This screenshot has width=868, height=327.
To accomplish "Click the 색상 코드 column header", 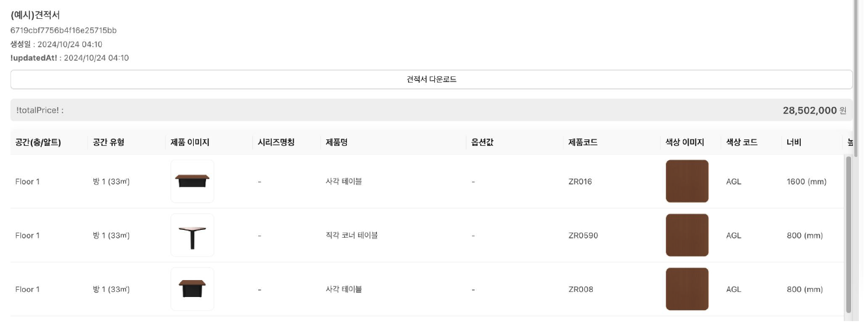I will pos(741,142).
